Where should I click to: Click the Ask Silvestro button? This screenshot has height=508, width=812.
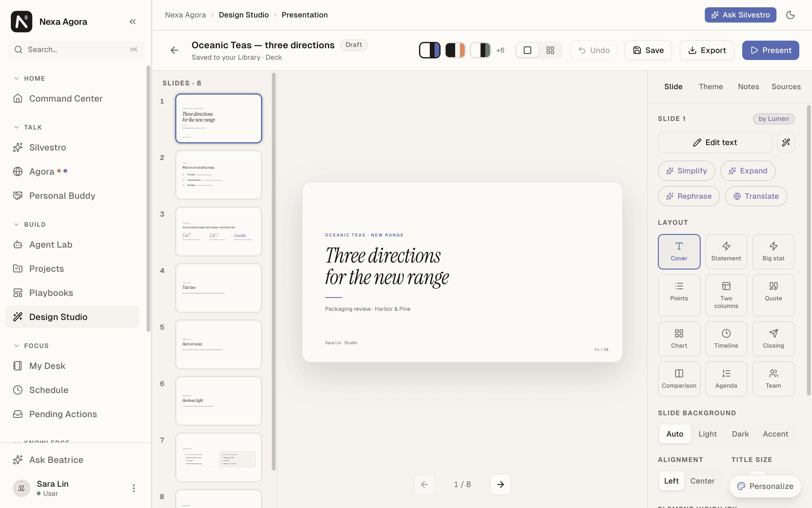[x=740, y=15]
